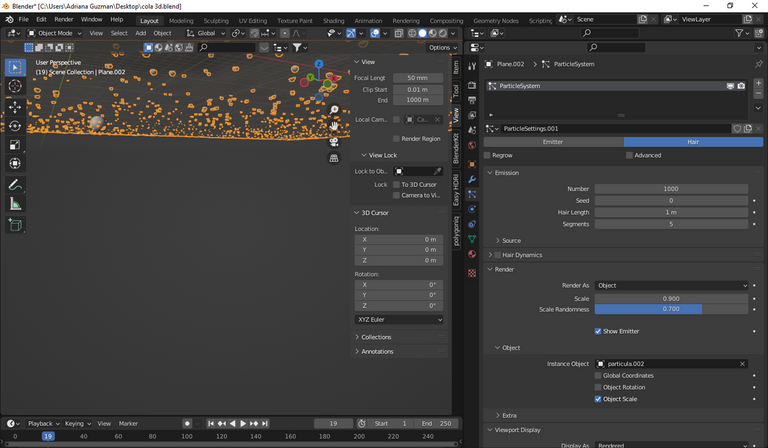Add a new particle system slot
This screenshot has width=768, height=448.
coord(759,83)
